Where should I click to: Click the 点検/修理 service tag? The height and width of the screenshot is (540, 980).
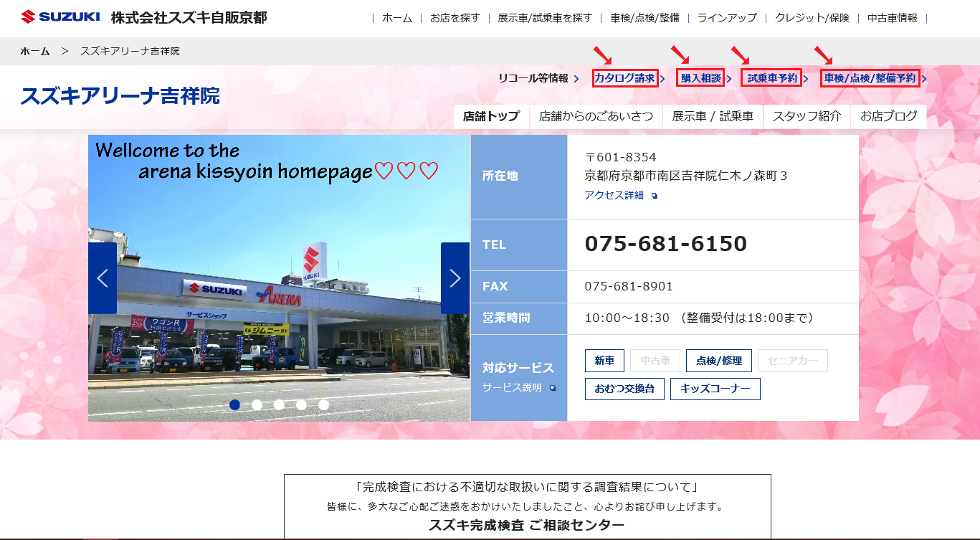click(719, 361)
